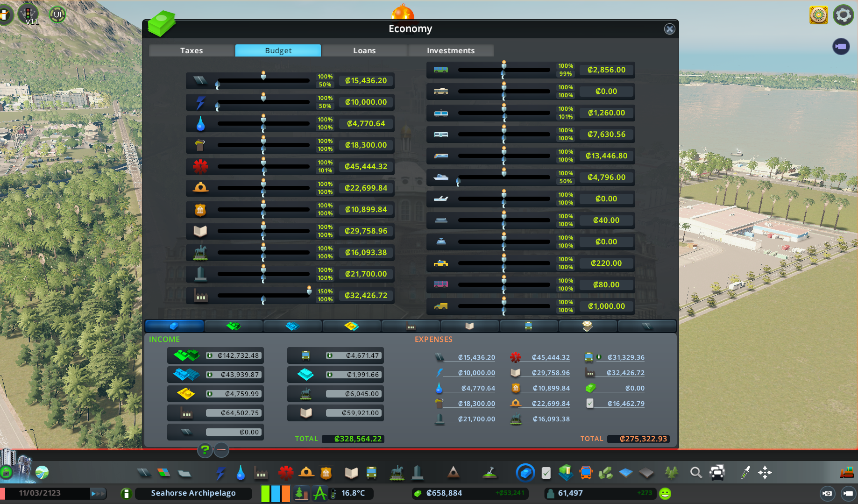Open the Police badge toolbar menu
The image size is (858, 504).
326,473
